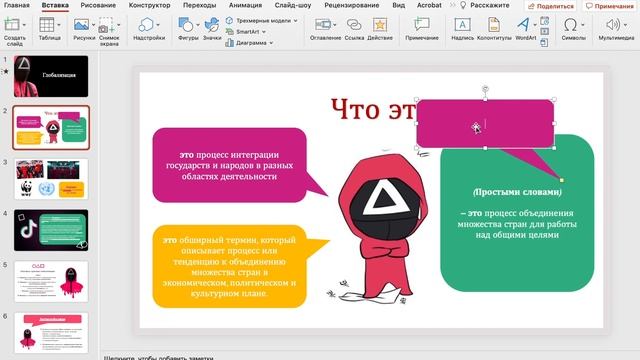Viewport: 640px width, 360px height.
Task: Expand the Надстройки dropdown arrow
Action: 158,25
